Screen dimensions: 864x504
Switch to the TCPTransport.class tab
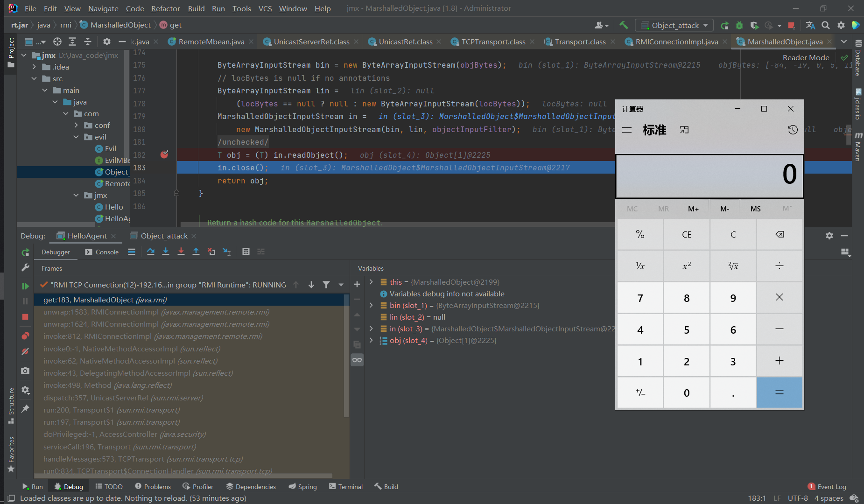[493, 42]
